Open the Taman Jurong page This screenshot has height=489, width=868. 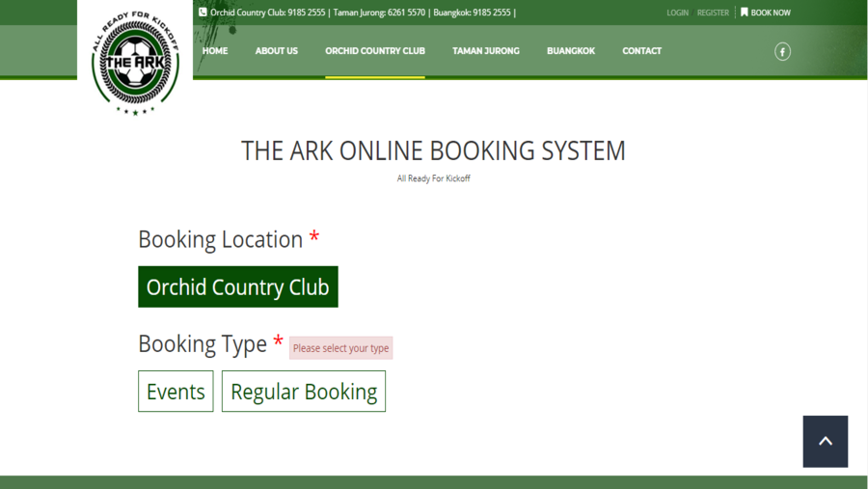pos(485,51)
